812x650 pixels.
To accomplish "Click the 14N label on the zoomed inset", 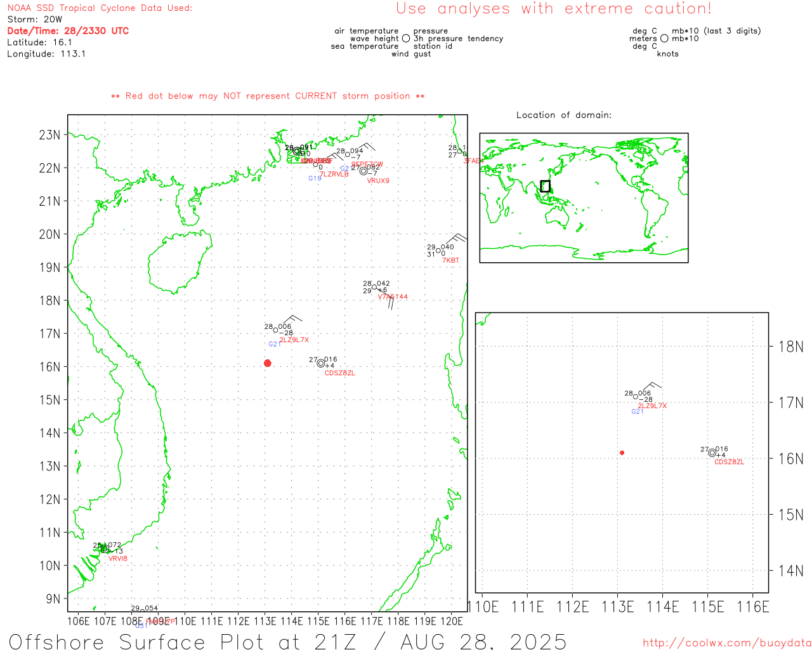I will point(790,571).
